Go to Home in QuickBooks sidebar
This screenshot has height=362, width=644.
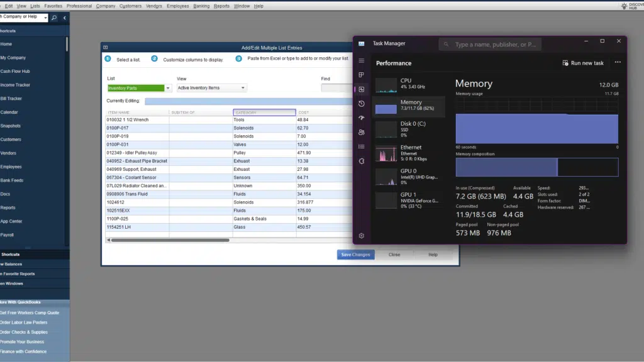click(x=6, y=44)
